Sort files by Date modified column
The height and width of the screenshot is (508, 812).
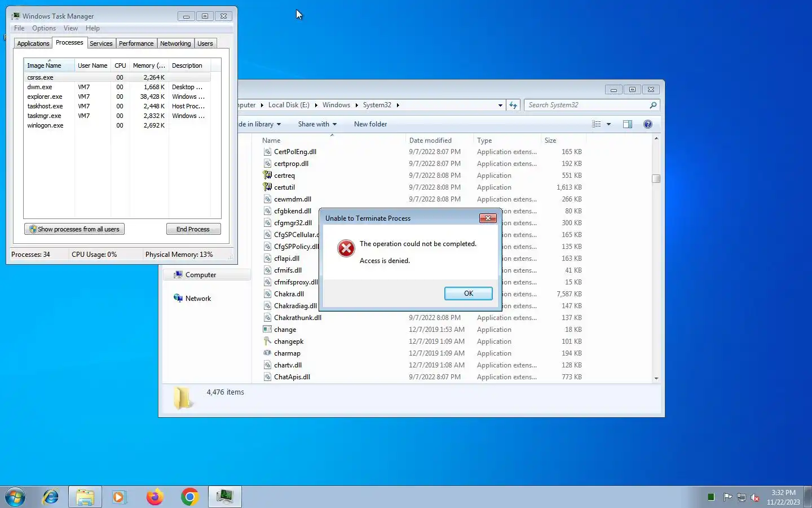[439, 141]
